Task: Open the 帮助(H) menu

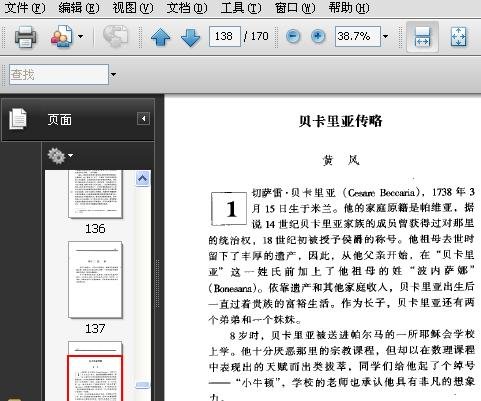Action: tap(349, 8)
